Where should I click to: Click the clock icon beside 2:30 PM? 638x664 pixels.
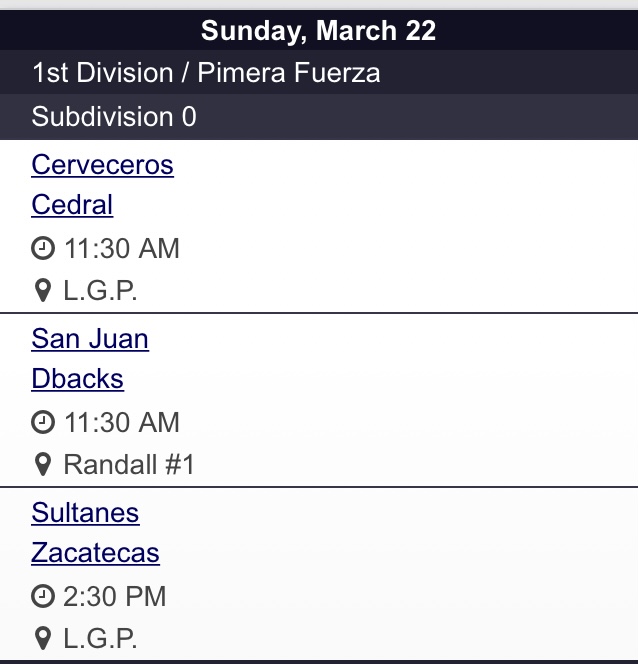(x=43, y=597)
